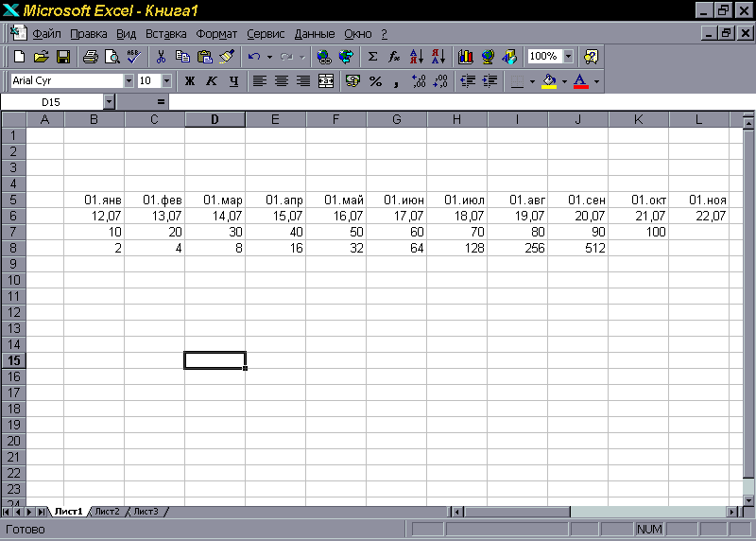Open the Правка menu

coord(88,34)
